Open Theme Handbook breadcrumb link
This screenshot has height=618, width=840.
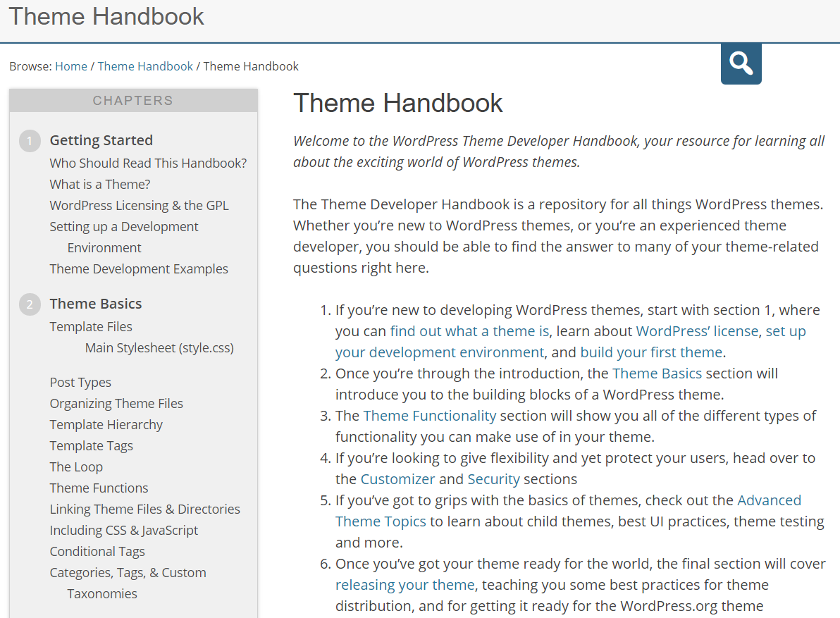[x=145, y=66]
